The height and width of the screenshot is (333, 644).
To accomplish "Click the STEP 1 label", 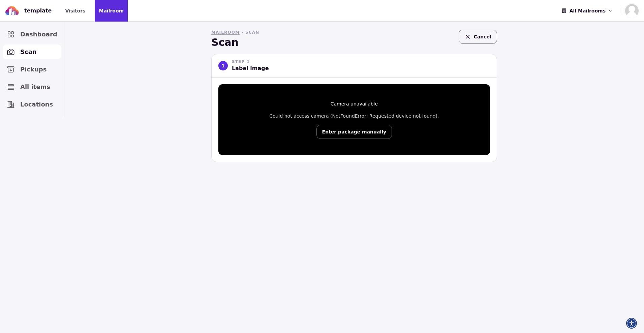I will click(x=241, y=62).
